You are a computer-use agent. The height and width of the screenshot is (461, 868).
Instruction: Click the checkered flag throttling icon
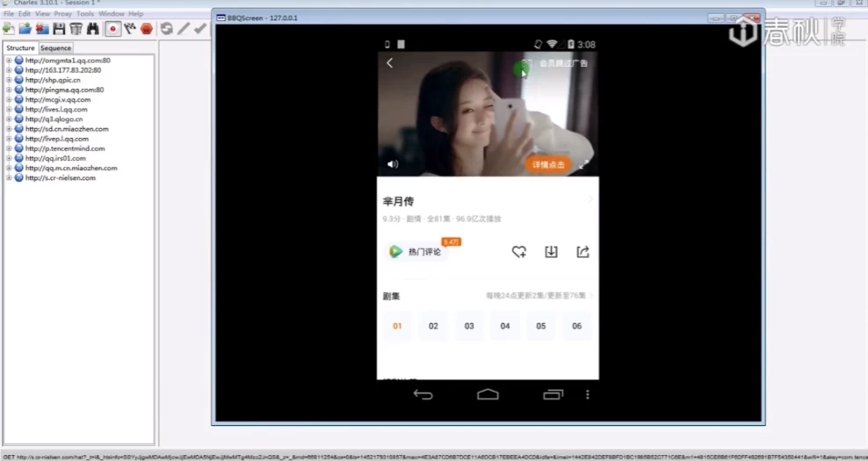130,29
